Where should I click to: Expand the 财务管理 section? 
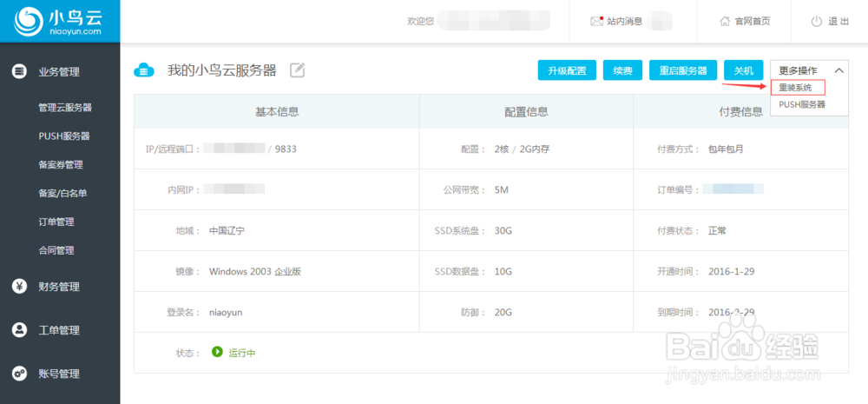tap(60, 287)
